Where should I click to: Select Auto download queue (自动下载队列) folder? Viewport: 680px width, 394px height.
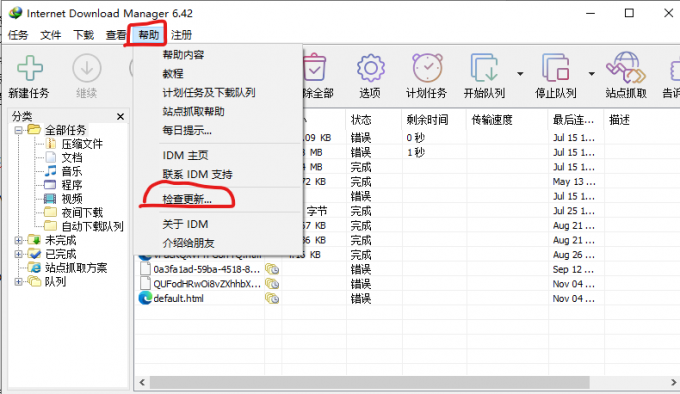pos(92,226)
